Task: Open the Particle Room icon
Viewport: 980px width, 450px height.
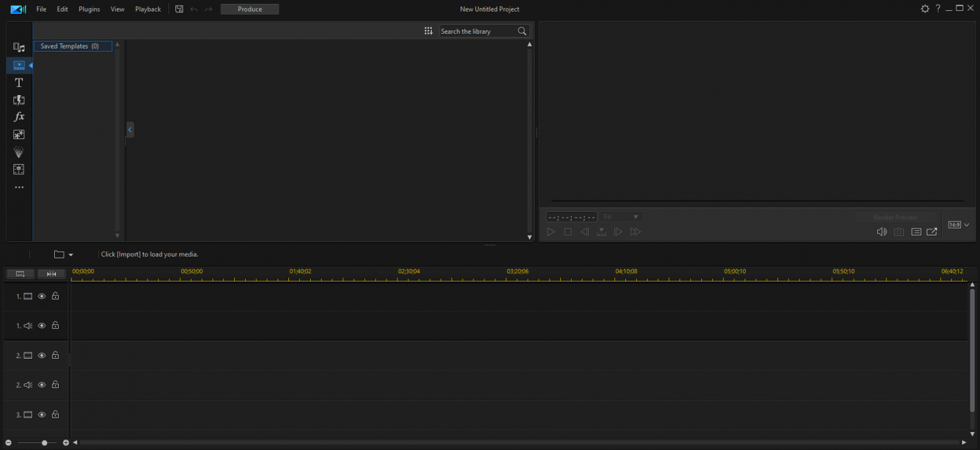Action: tap(19, 152)
